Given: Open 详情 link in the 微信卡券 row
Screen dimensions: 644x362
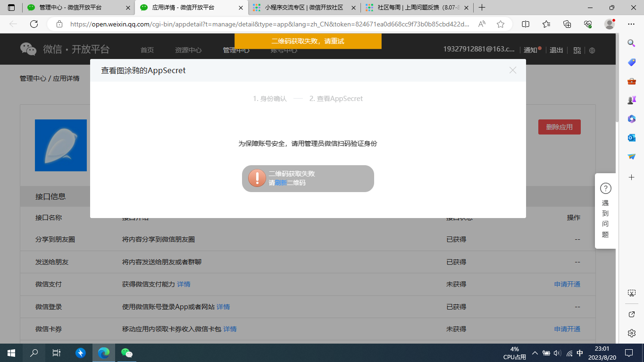Looking at the screenshot, I should 230,329.
